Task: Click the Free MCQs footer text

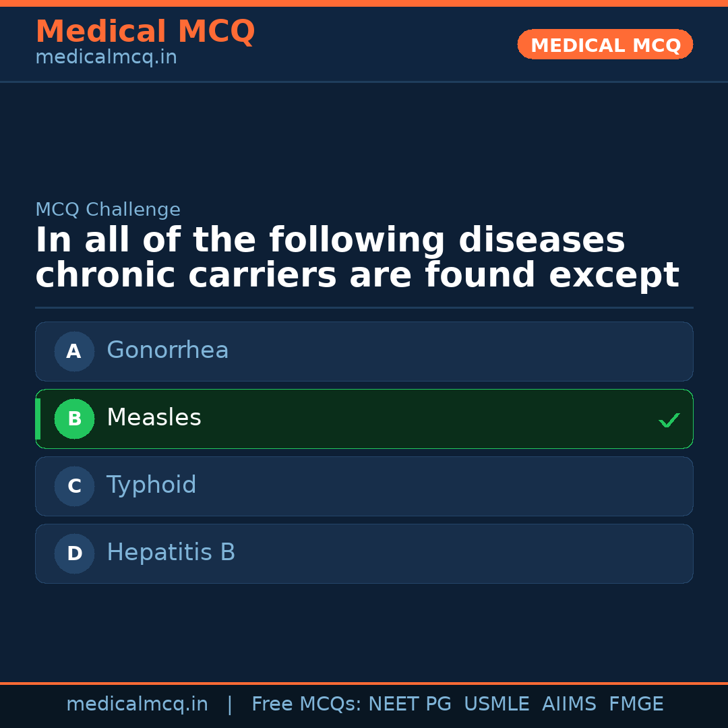Action: point(307,704)
